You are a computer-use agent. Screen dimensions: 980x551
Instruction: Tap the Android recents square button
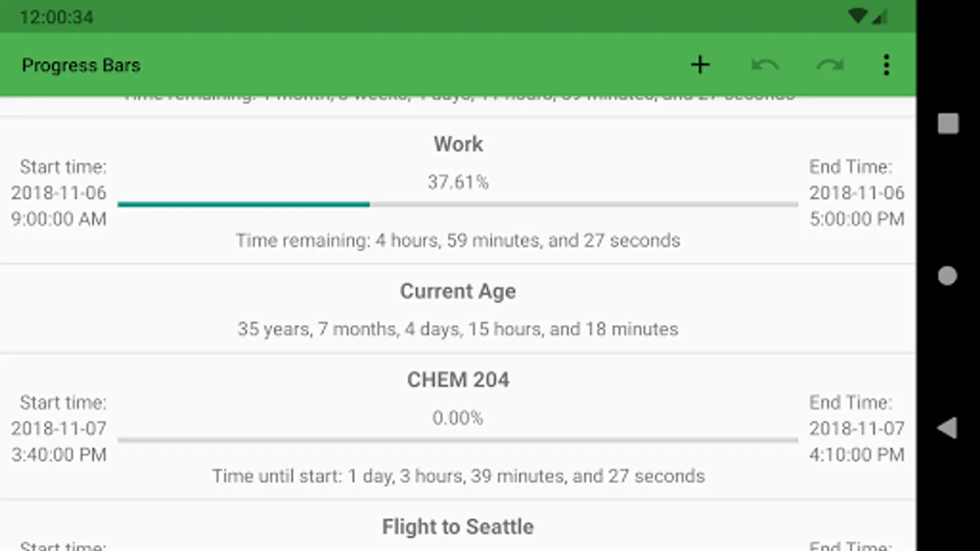[948, 124]
